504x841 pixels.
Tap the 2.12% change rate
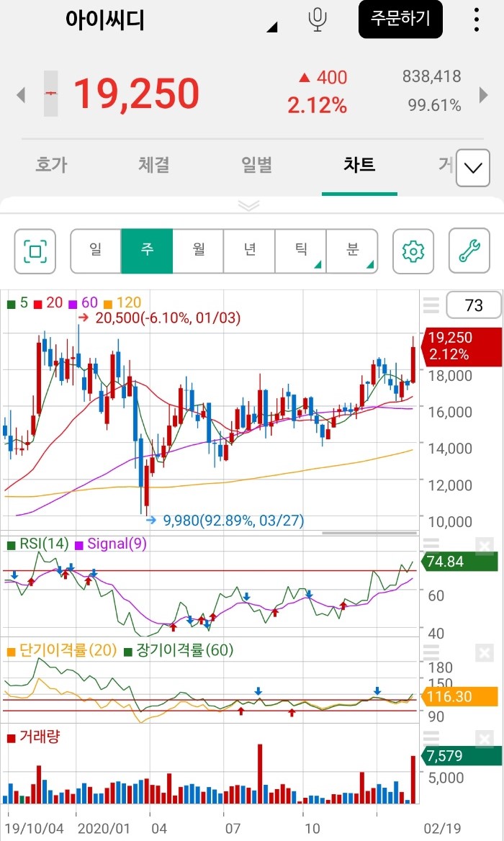click(318, 105)
